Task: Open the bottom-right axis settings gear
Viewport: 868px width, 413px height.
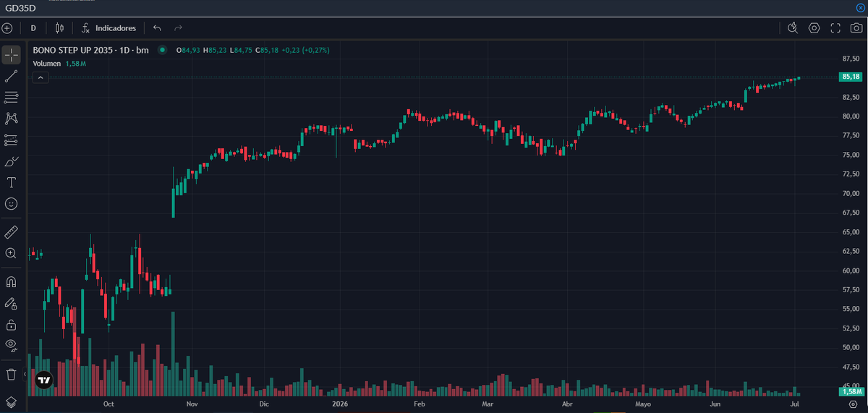Action: [x=853, y=405]
